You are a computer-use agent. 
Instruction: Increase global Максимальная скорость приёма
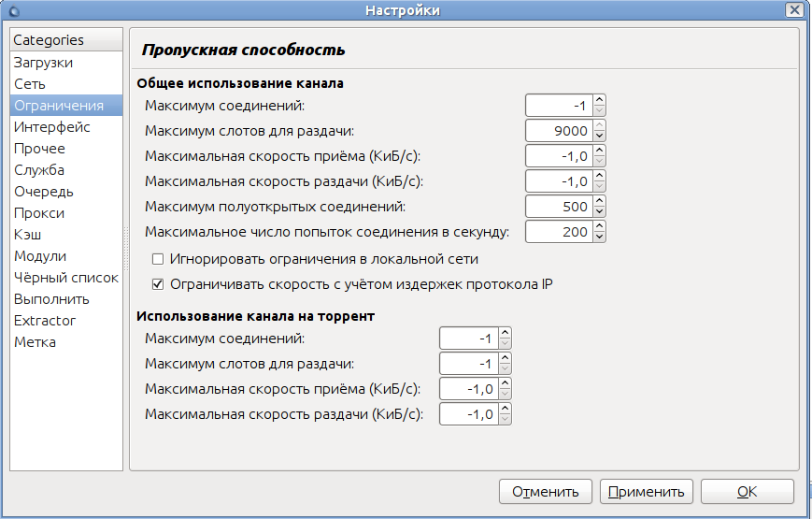click(599, 151)
